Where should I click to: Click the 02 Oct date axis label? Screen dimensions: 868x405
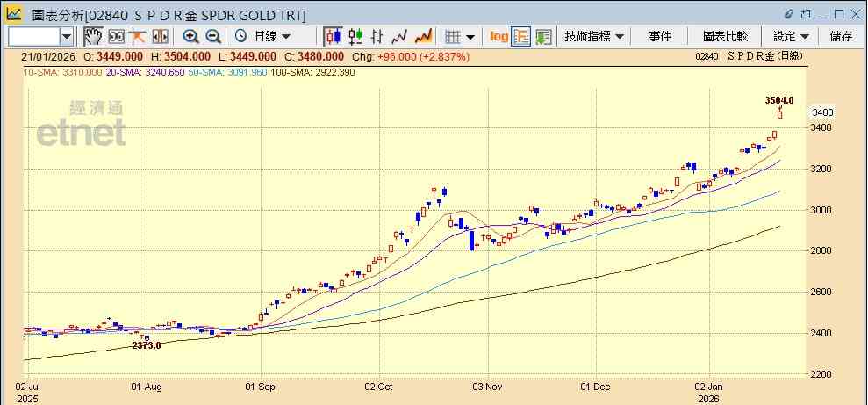pos(379,387)
